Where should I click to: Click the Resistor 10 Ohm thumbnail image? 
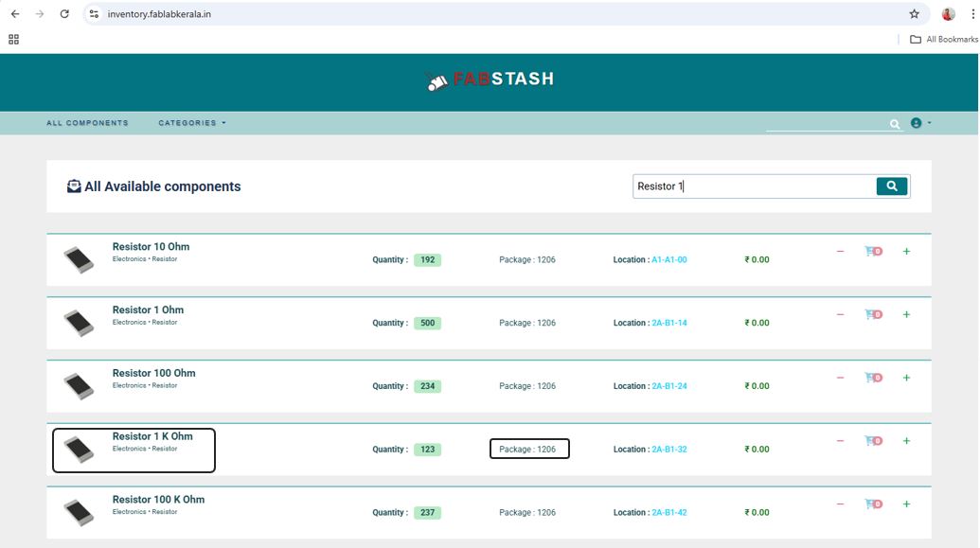pos(79,260)
